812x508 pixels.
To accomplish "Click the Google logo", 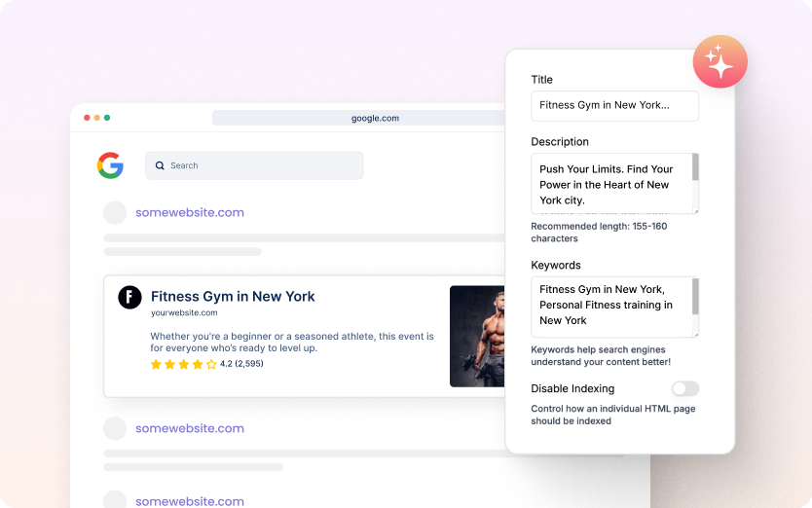I will [110, 165].
